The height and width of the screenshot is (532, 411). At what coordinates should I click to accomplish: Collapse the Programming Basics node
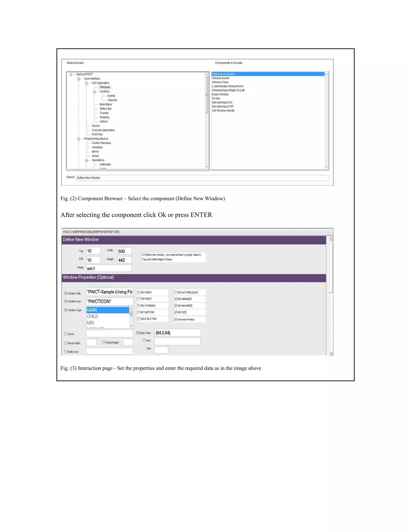79,139
